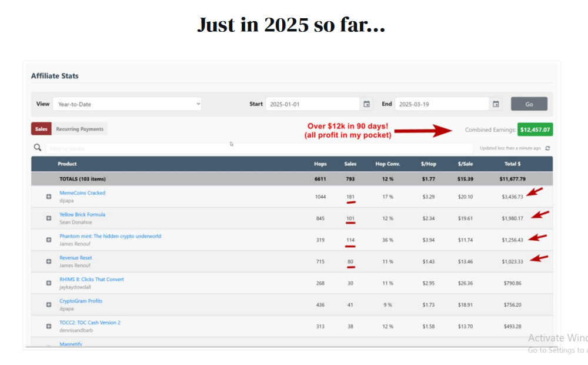Click the $756.20 total for CryptoGram Profits
The width and height of the screenshot is (588, 365).
[x=513, y=304]
